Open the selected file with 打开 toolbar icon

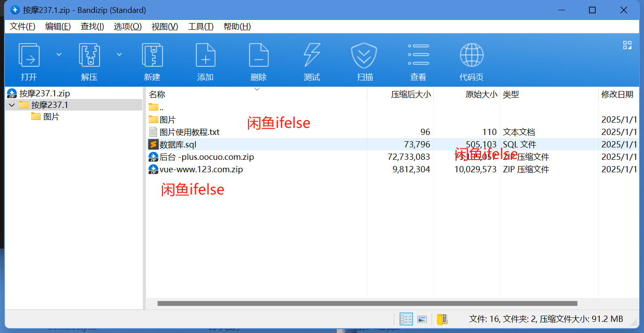pyautogui.click(x=28, y=60)
